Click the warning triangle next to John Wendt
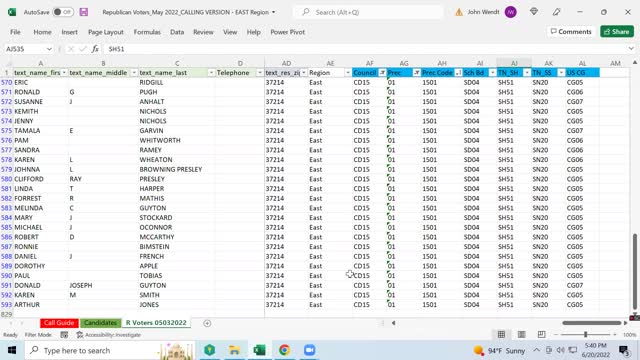The height and width of the screenshot is (360, 640). click(x=459, y=12)
